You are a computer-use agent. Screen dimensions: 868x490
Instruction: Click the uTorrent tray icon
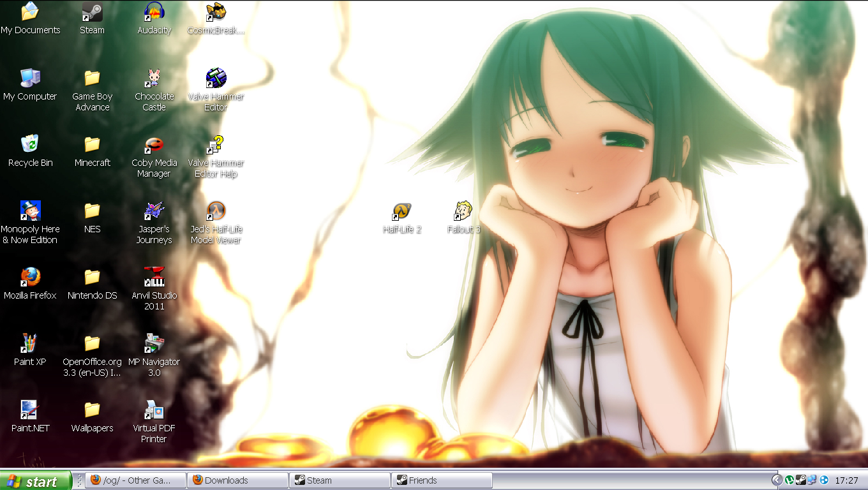click(x=789, y=480)
